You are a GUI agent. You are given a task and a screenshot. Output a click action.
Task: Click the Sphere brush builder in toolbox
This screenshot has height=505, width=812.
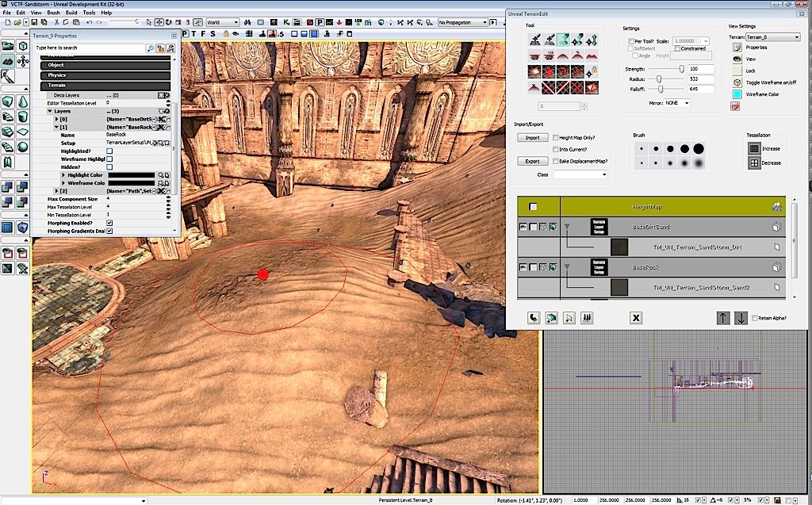(23, 147)
